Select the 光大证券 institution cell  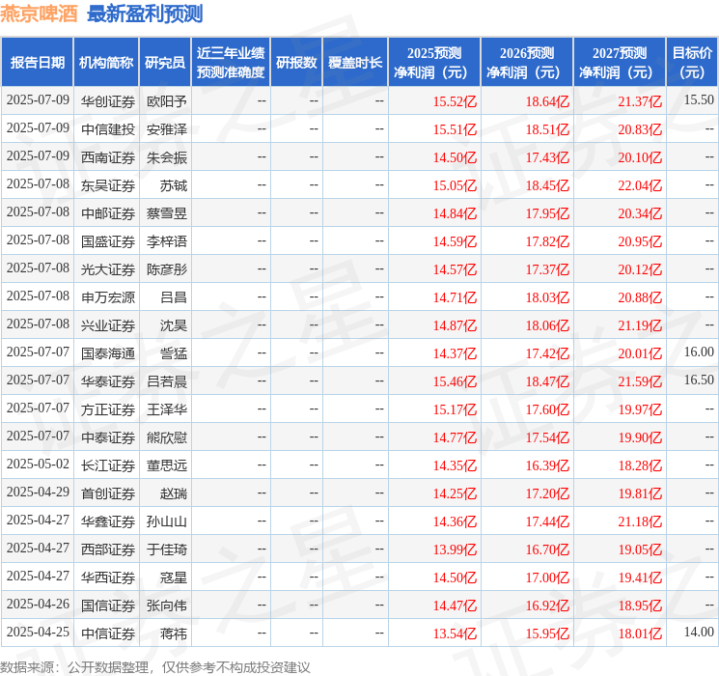click(x=108, y=269)
